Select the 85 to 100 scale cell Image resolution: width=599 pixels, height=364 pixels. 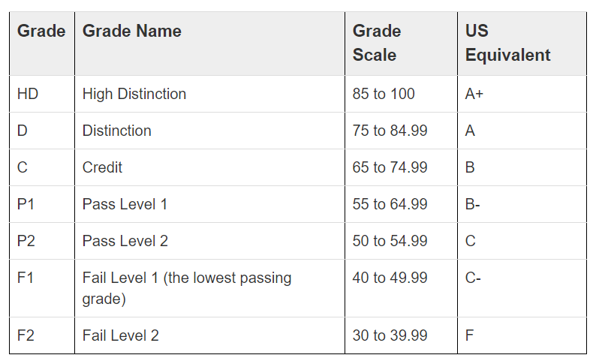pos(384,94)
